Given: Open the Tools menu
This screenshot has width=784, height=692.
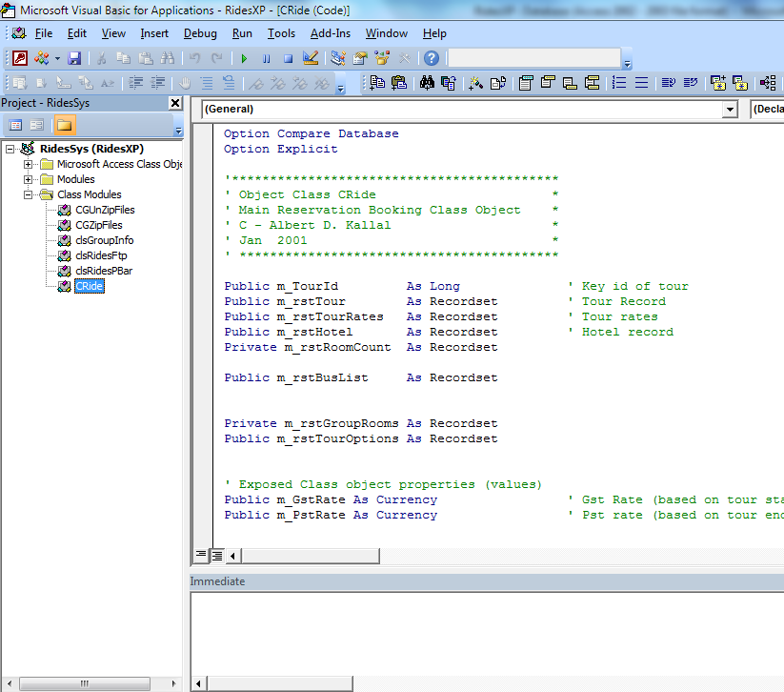Looking at the screenshot, I should [x=281, y=33].
